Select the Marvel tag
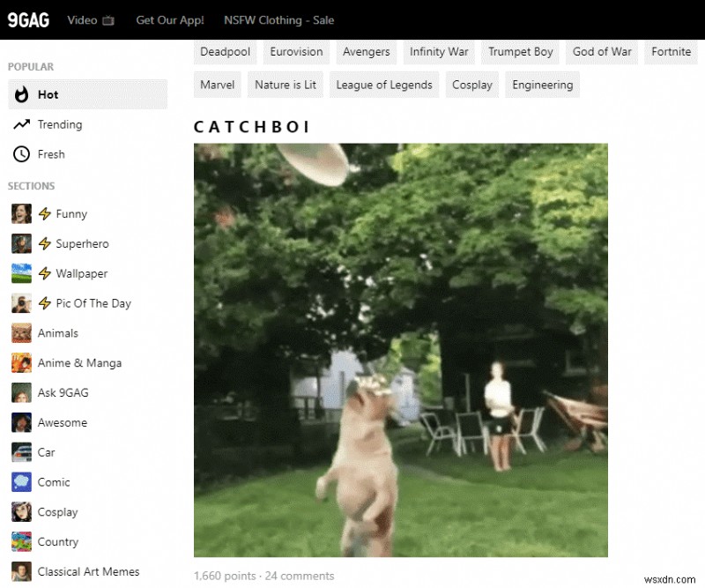This screenshot has height=588, width=705. (218, 85)
